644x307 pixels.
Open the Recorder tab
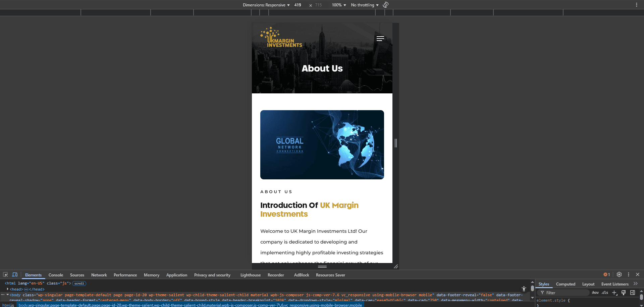coord(276,275)
